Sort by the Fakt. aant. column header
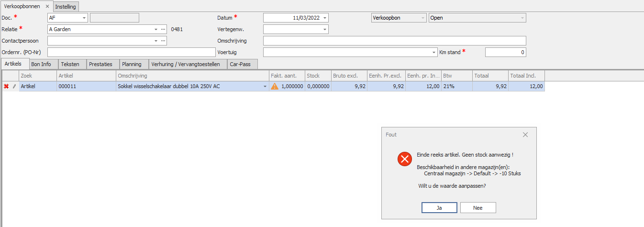644x227 pixels. click(287, 76)
